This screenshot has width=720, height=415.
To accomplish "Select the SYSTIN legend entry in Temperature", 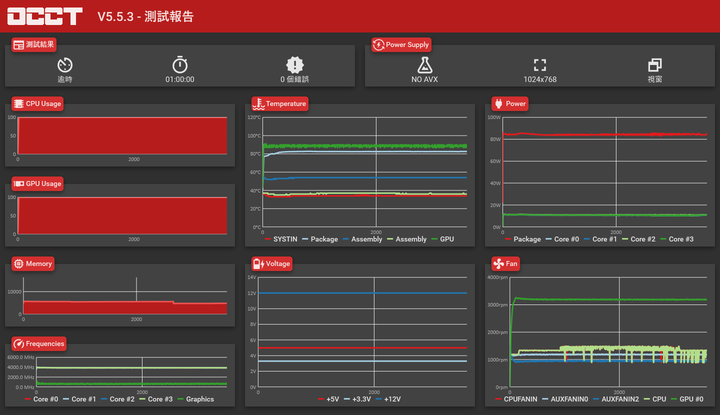I will point(281,239).
